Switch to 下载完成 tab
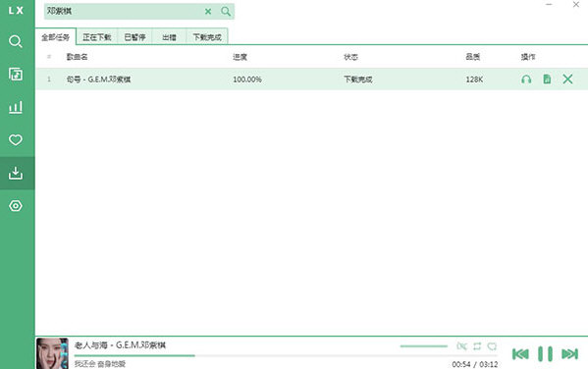Viewport: 588px width, 369px height. (x=207, y=37)
